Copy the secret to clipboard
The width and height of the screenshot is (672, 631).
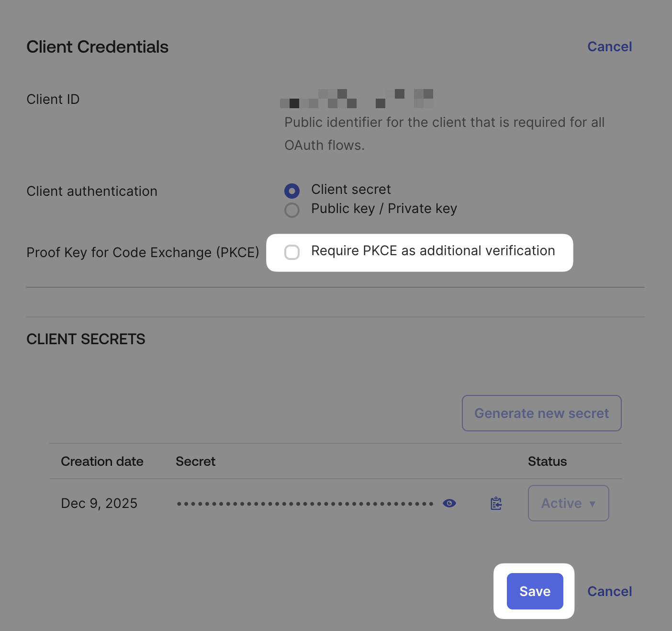496,503
